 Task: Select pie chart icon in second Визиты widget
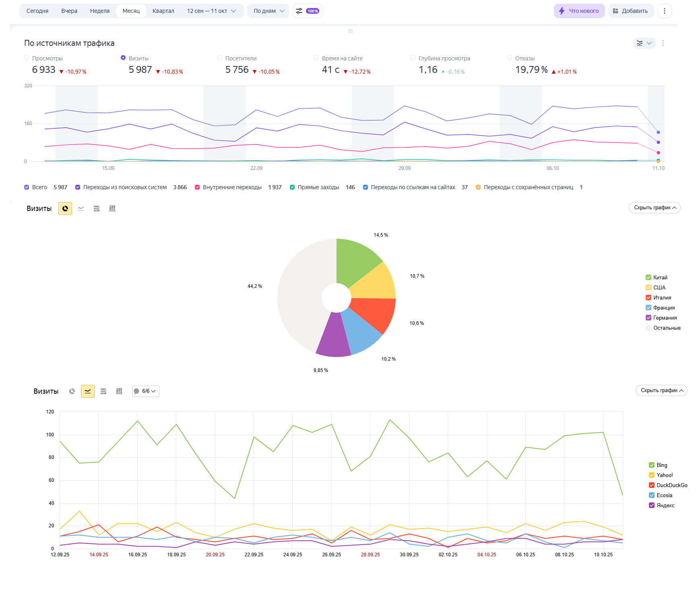click(72, 391)
